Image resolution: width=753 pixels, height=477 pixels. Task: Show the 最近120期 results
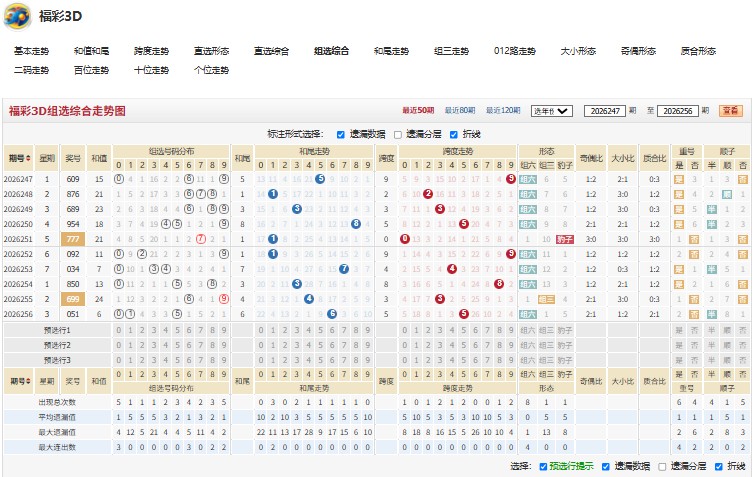pyautogui.click(x=503, y=110)
